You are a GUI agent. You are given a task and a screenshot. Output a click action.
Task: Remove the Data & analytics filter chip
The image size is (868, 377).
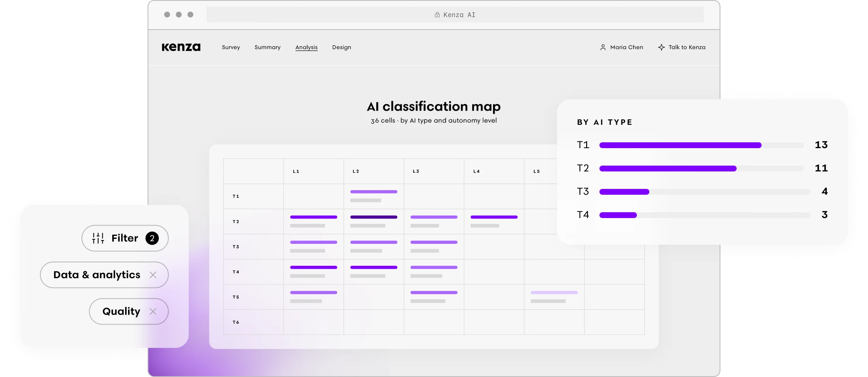pos(153,275)
